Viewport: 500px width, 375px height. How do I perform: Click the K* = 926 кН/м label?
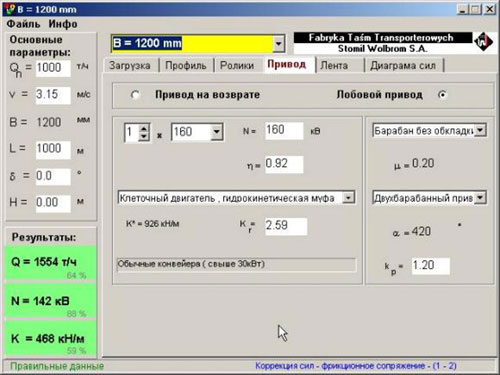(152, 224)
